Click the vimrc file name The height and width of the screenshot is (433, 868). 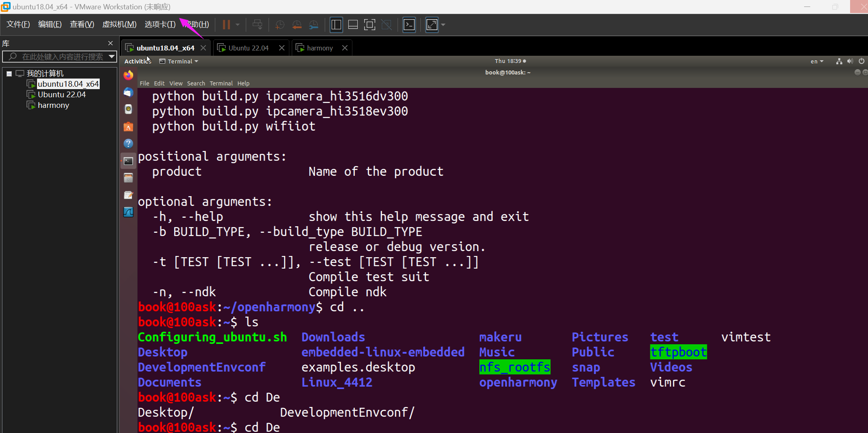tap(668, 383)
